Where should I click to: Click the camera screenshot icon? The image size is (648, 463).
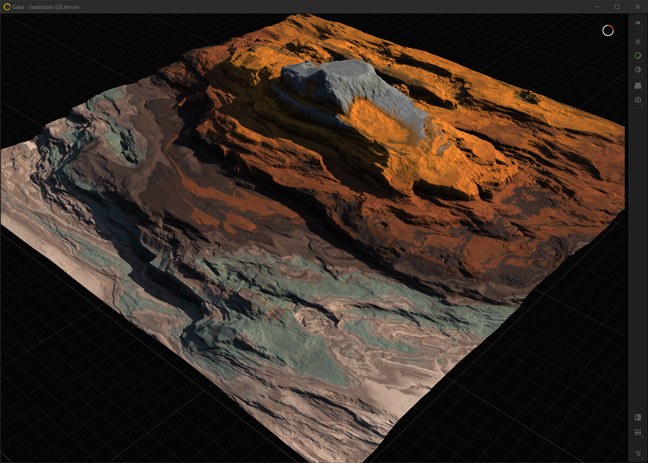click(x=638, y=100)
